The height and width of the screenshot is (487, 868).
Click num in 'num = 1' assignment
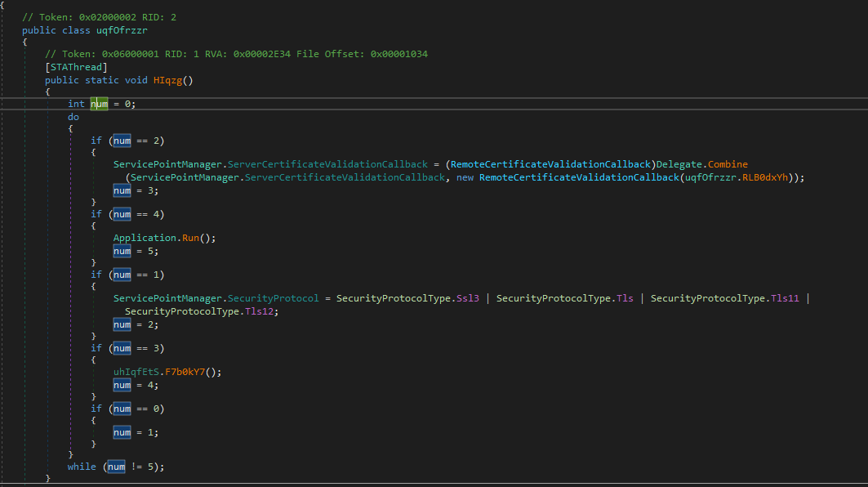[x=122, y=431]
